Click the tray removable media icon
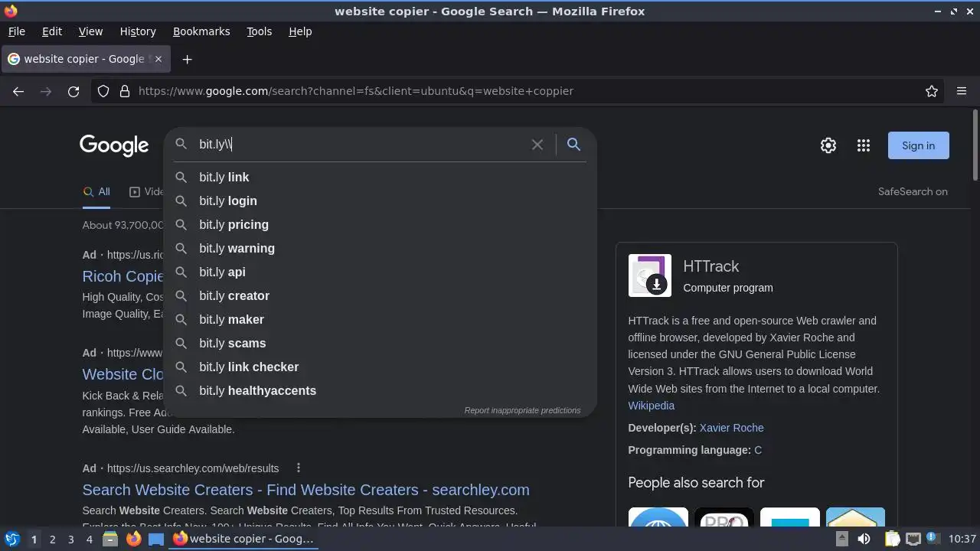This screenshot has width=980, height=551. point(841,539)
